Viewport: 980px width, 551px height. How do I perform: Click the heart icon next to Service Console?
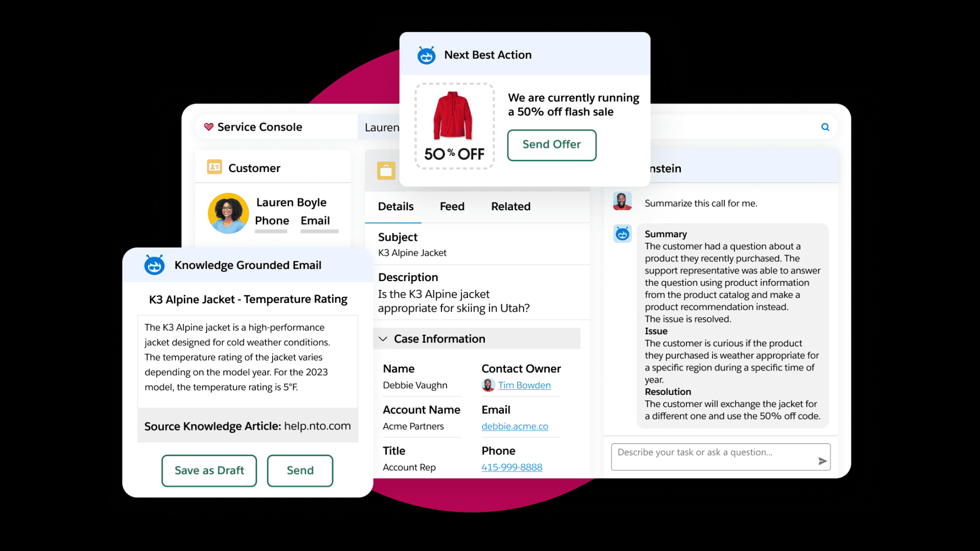click(208, 127)
